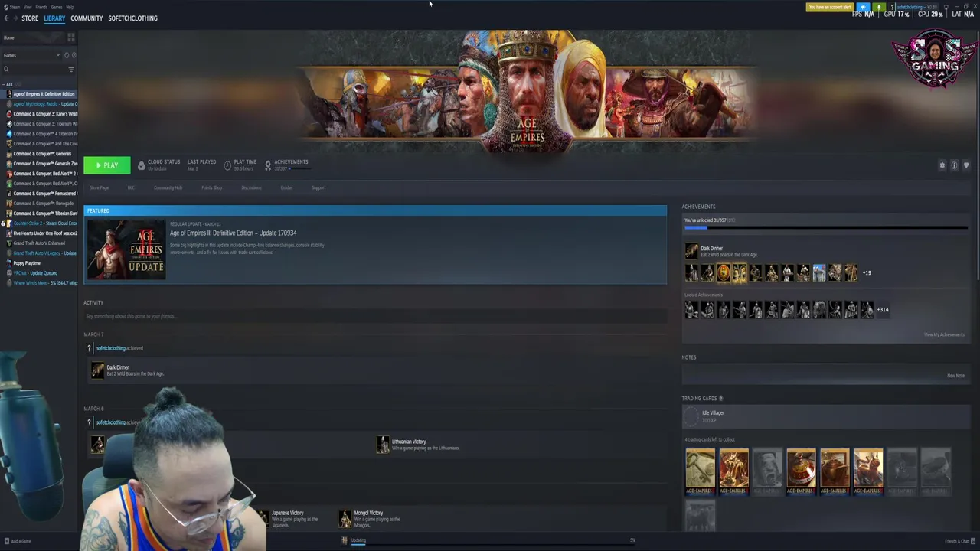
Task: Click the blue announcements megaphone icon
Action: (x=863, y=7)
